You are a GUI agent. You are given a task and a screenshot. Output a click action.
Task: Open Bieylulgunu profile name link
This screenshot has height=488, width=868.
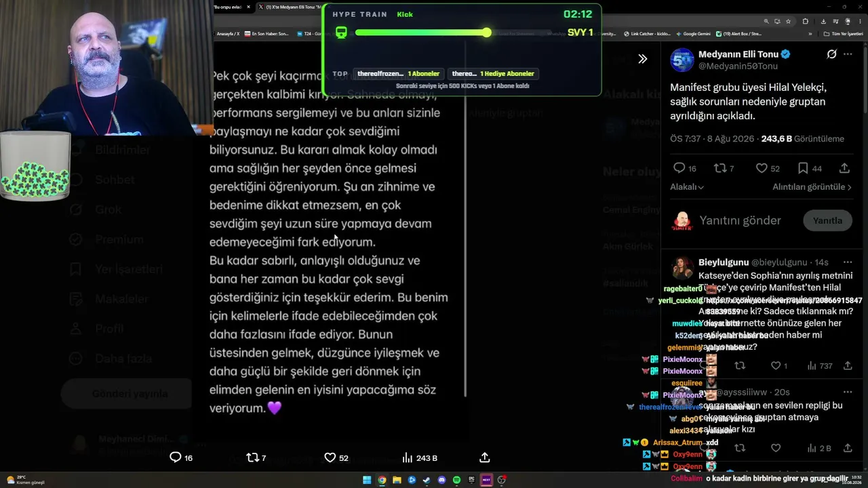(724, 262)
